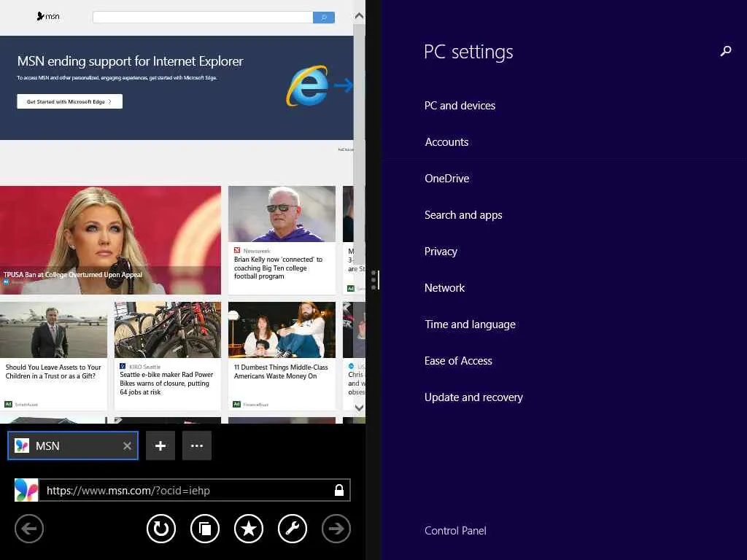Screen dimensions: 747x560
Task: Open the tab tools ellipsis button
Action: (x=197, y=446)
